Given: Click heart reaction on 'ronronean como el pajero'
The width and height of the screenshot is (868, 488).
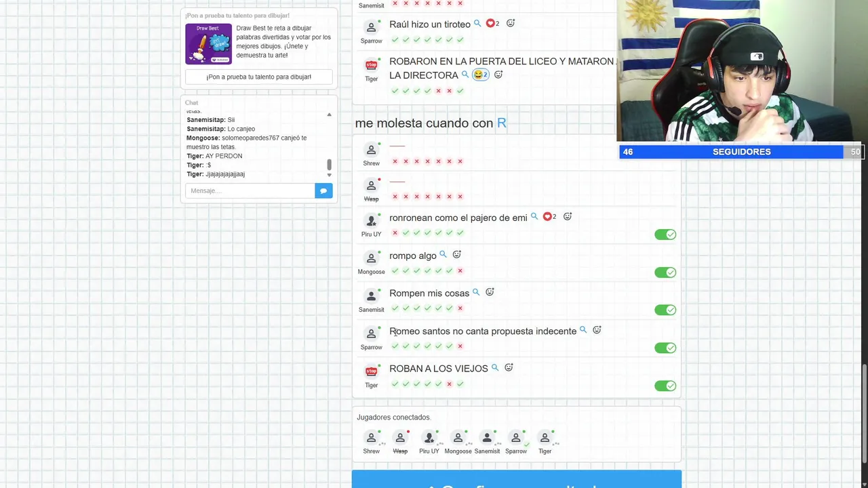Looking at the screenshot, I should 549,217.
